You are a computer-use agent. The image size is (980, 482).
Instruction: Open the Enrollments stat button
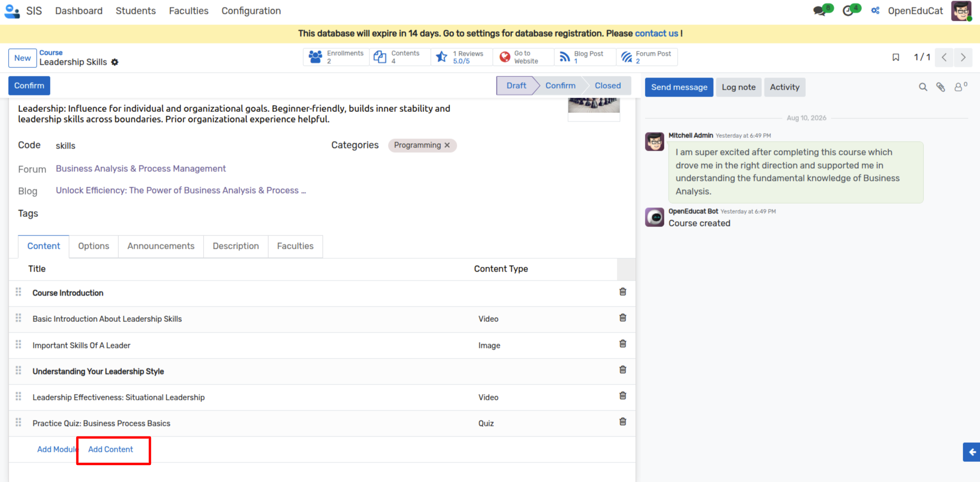click(336, 57)
